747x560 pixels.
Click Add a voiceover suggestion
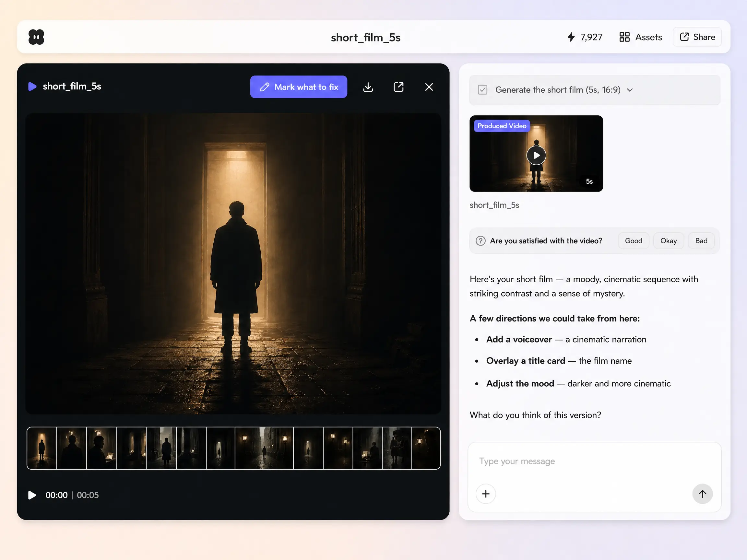pyautogui.click(x=566, y=339)
